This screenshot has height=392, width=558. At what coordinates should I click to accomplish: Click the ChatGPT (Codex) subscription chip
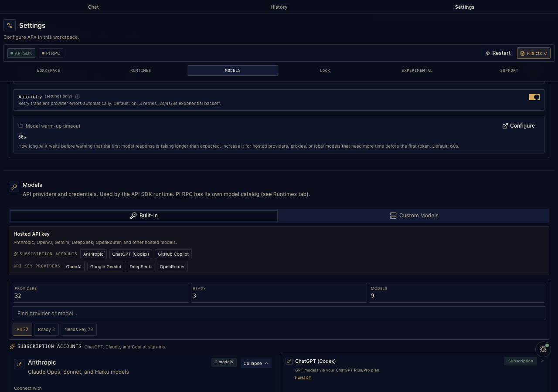[x=130, y=254]
